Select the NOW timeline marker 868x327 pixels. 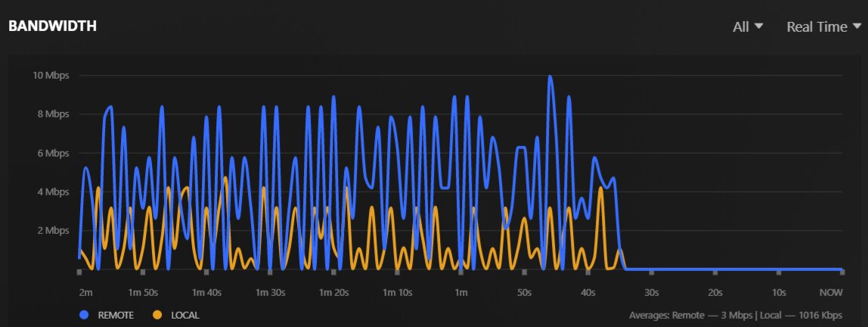pos(831,293)
